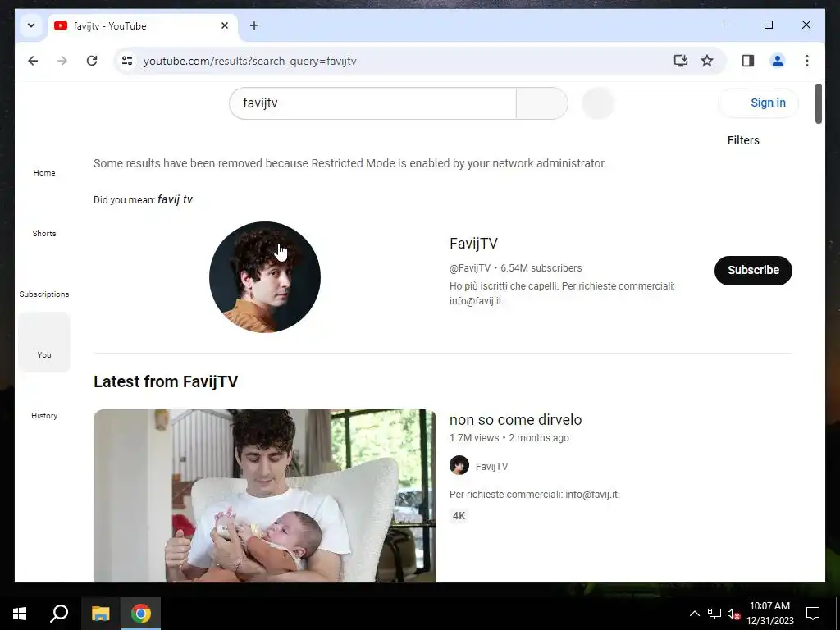This screenshot has width=840, height=630.
Task: Click the search button next to the search field
Action: 541,103
